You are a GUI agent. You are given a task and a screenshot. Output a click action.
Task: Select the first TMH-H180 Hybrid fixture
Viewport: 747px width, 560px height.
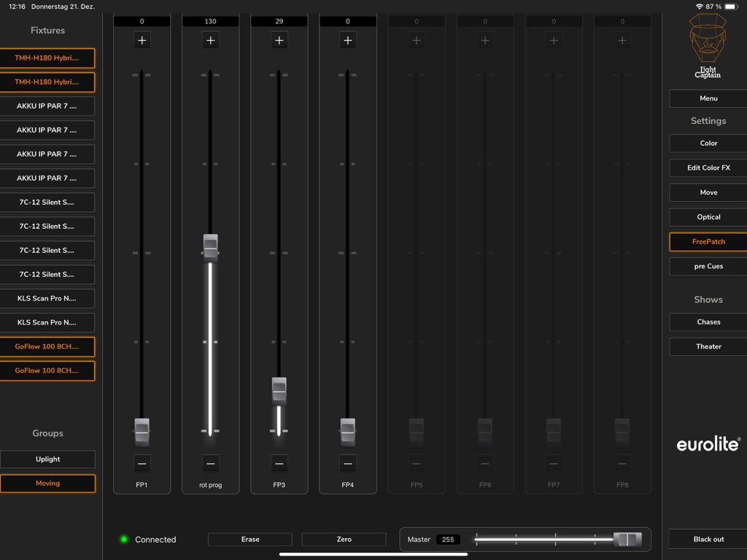point(47,58)
